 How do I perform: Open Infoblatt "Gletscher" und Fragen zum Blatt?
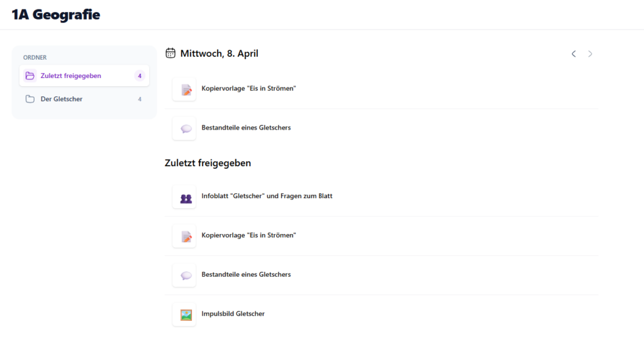click(267, 196)
